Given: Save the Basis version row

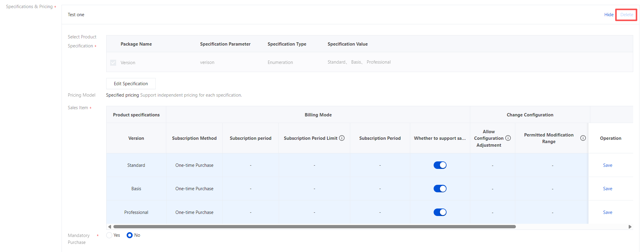Looking at the screenshot, I should click(607, 189).
